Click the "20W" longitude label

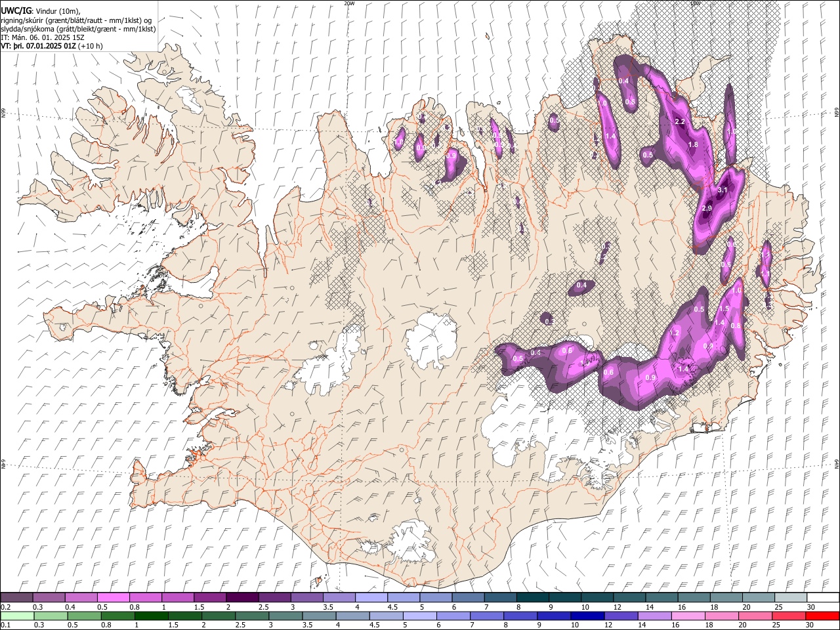pyautogui.click(x=348, y=3)
